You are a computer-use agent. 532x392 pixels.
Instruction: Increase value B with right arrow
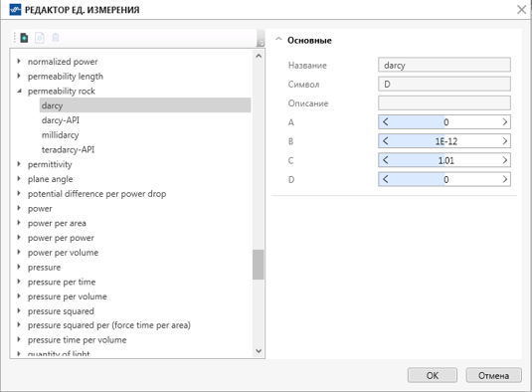point(504,141)
